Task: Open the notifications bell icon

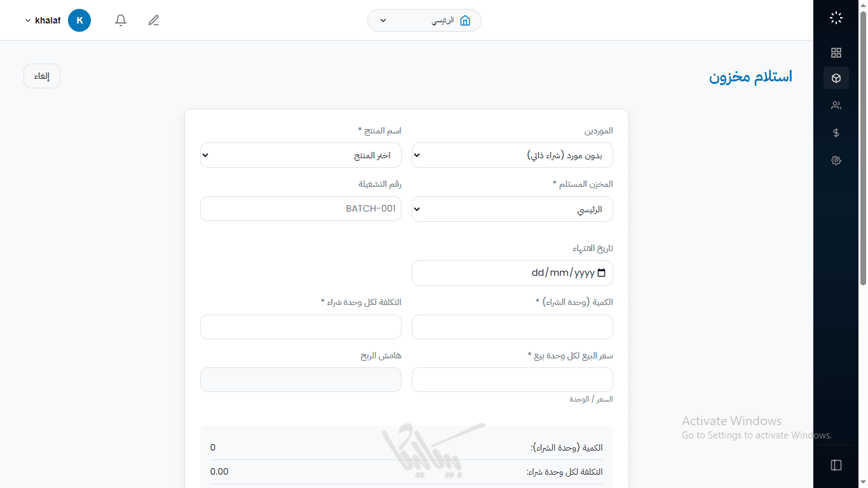Action: pyautogui.click(x=121, y=20)
